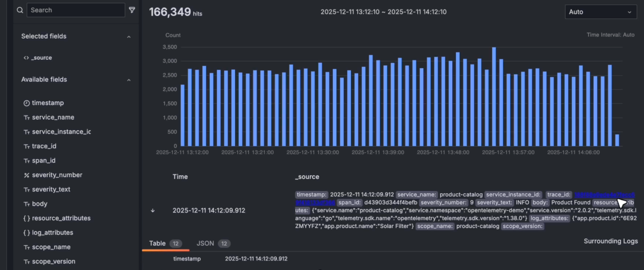Viewport: 644px width, 270px height.
Task: Click the braces icon beside resource_attributes
Action: point(27,218)
